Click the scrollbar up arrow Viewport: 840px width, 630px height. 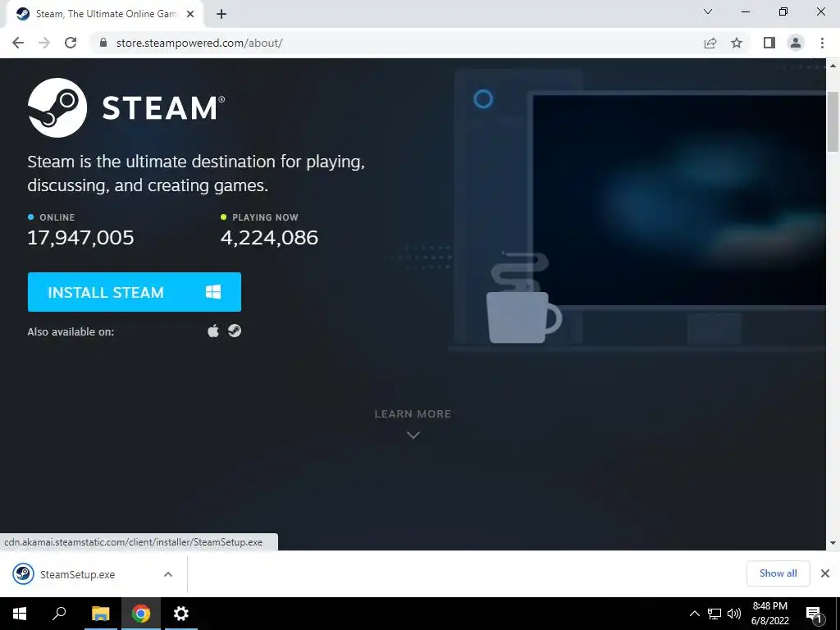833,66
